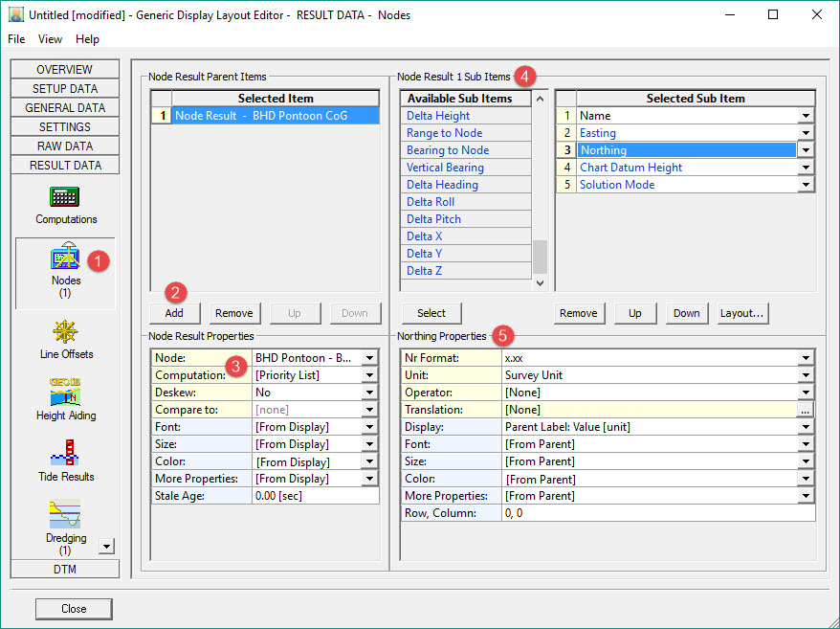The image size is (840, 629).
Task: Expand the Deskew dropdown
Action: click(x=369, y=393)
